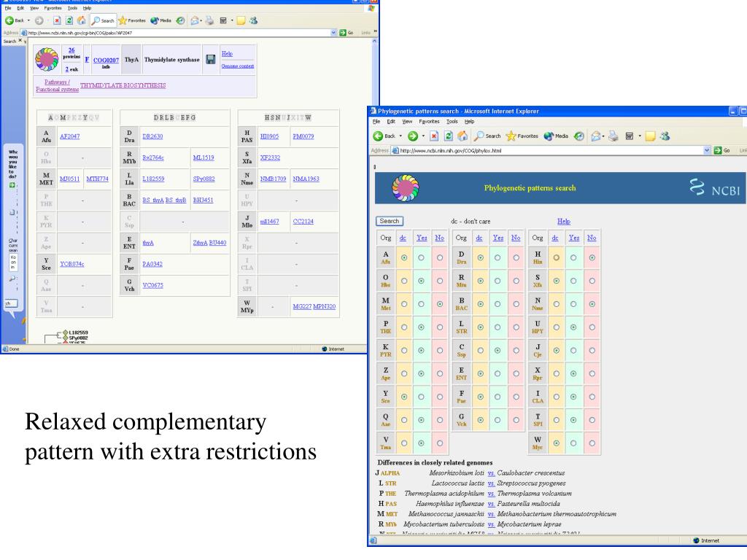
Task: Click Go button in Phylogenetic patterns window
Action: [722, 150]
